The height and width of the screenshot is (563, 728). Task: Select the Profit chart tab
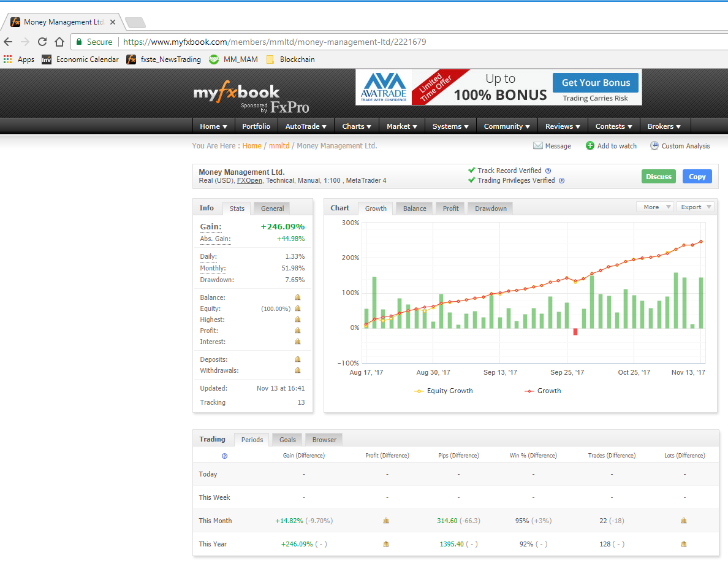click(x=451, y=209)
